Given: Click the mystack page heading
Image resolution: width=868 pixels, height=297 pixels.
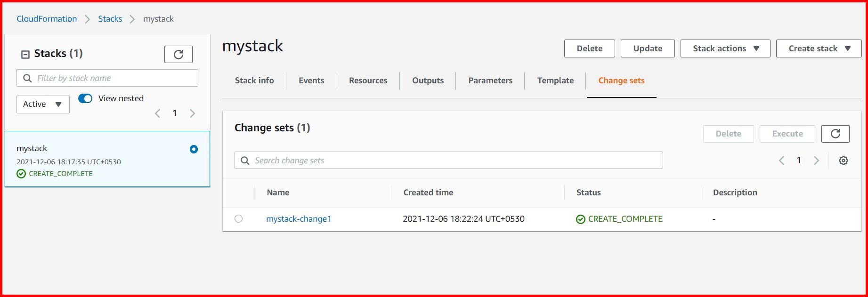Looking at the screenshot, I should coord(252,46).
